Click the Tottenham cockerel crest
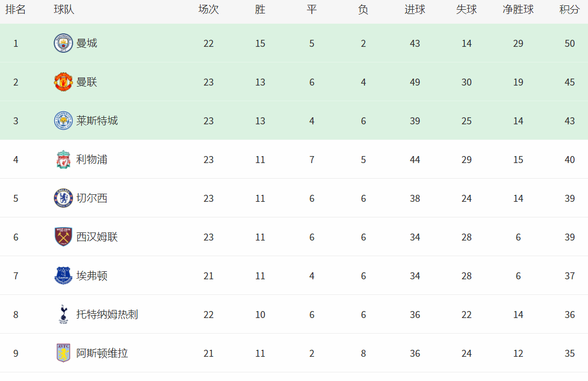 coord(63,314)
